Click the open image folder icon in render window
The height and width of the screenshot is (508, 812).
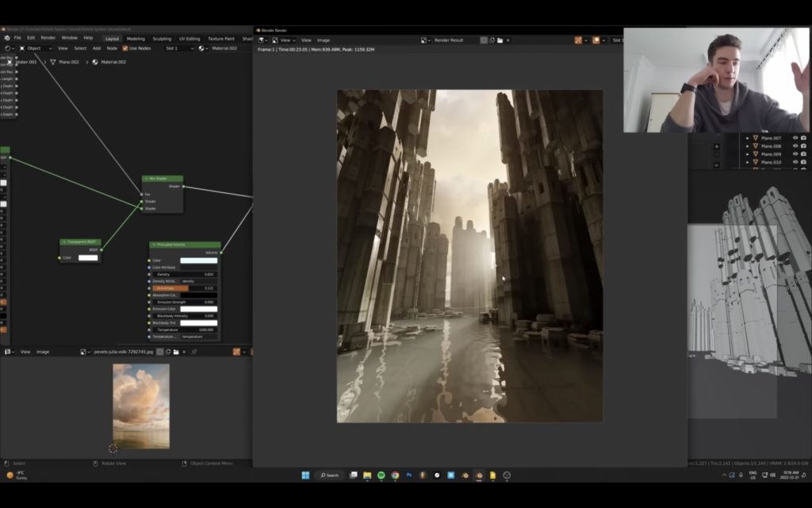click(500, 40)
